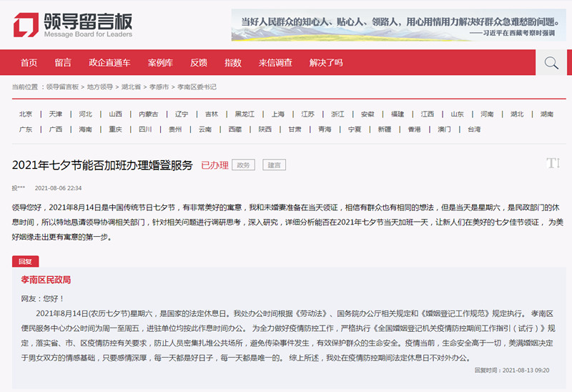Image resolution: width=572 pixels, height=392 pixels.
Task: Open 地方领导 in the breadcrumb
Action: (100, 87)
